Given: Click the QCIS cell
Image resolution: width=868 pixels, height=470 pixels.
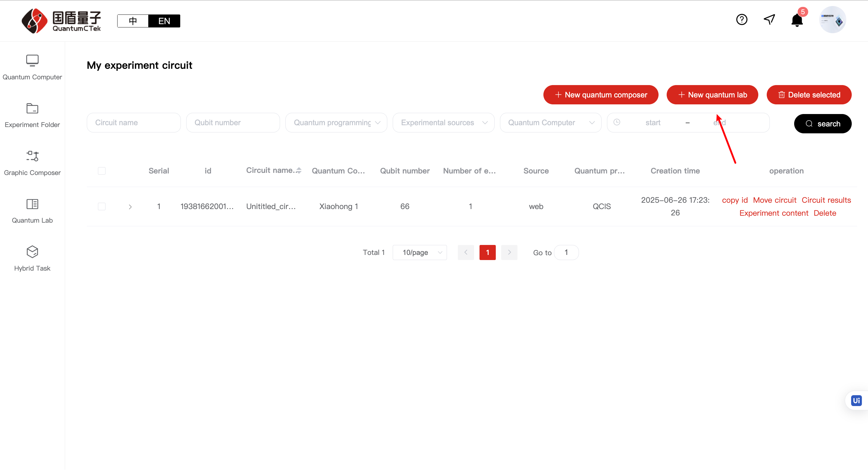Looking at the screenshot, I should (x=602, y=206).
